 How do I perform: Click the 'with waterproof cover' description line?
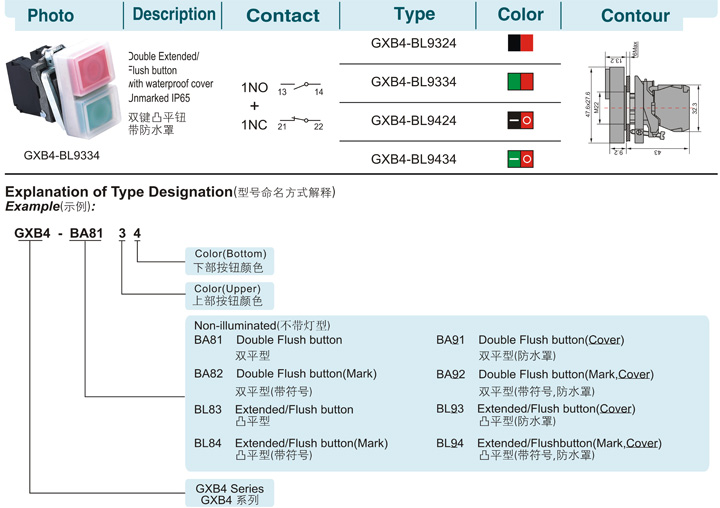coord(171,84)
